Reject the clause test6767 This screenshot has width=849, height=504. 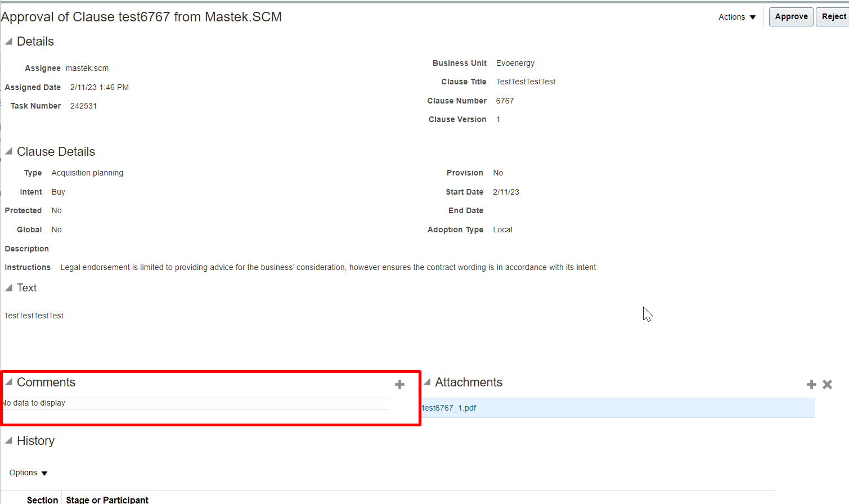click(x=834, y=16)
